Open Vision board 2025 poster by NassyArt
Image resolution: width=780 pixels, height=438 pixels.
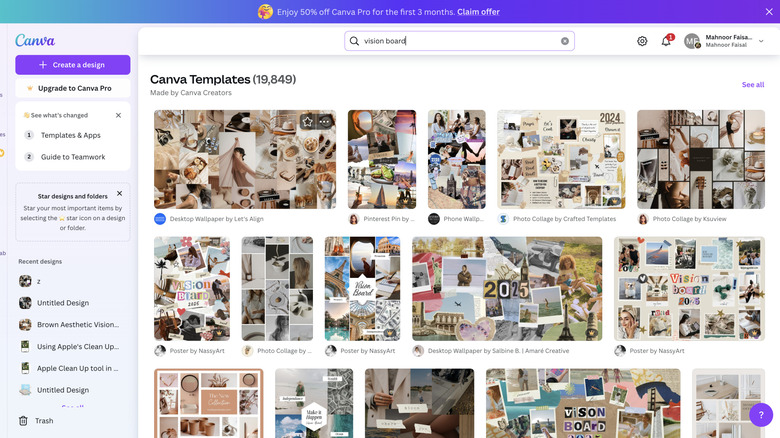689,289
